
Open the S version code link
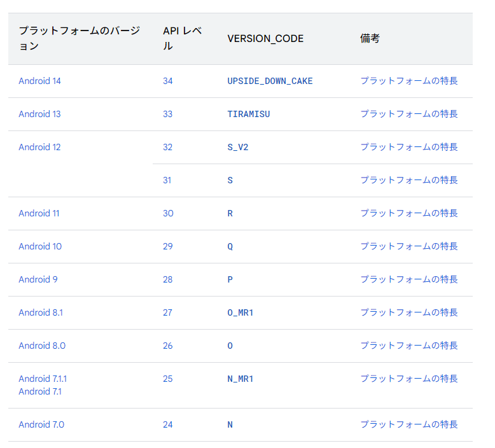click(230, 181)
